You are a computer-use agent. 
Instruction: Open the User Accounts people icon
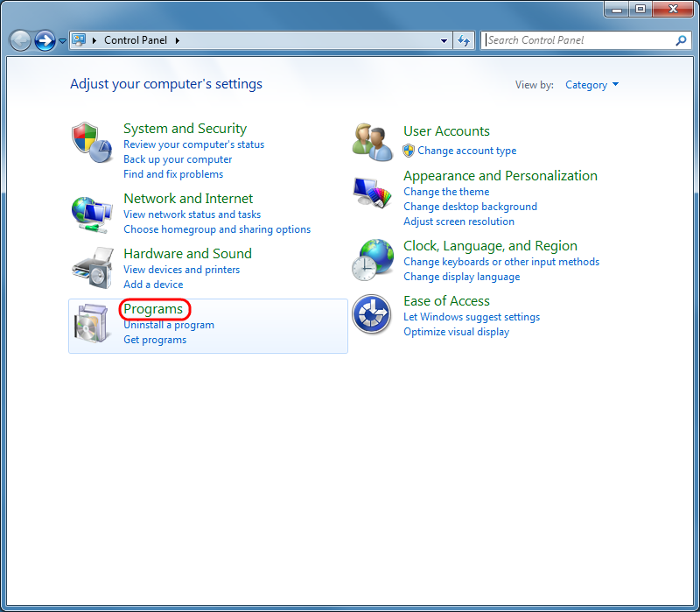[x=373, y=142]
